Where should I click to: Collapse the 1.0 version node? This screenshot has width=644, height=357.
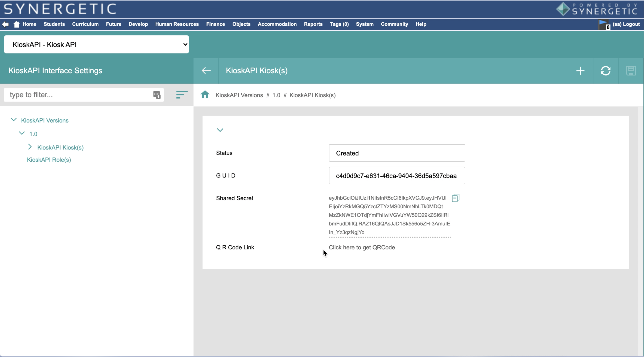(x=22, y=133)
